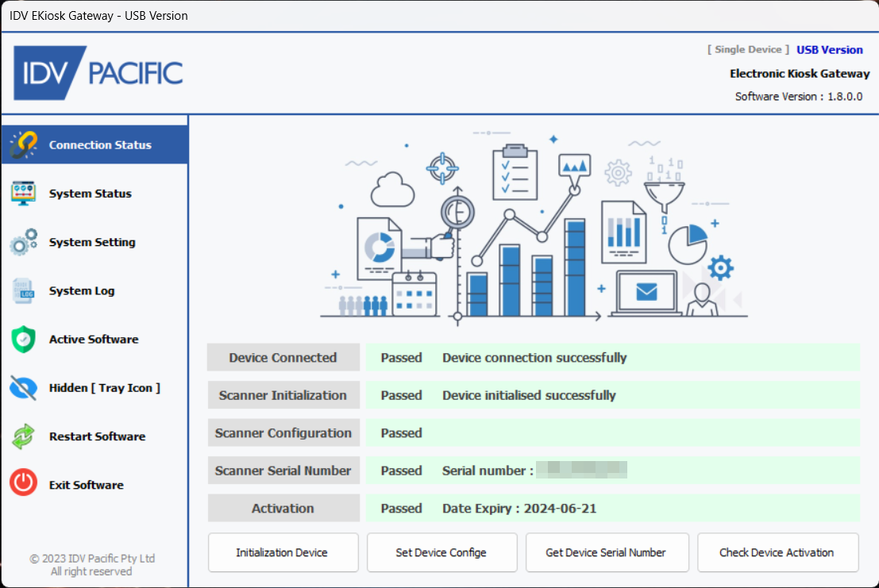Screen dimensions: 879x588
Task: Click 'Passed' in the Device Connected row
Action: pos(401,357)
